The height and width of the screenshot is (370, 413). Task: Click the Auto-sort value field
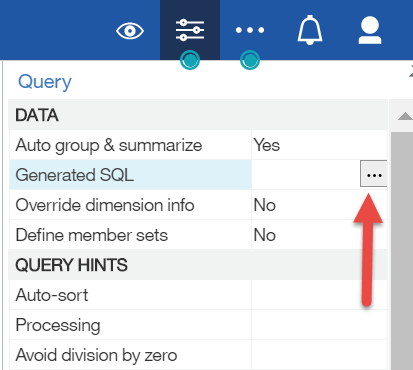319,295
